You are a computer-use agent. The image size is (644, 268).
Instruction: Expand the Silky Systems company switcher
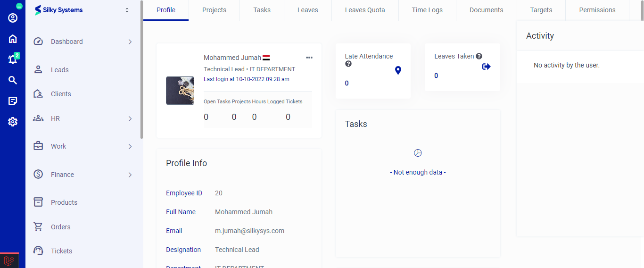(127, 10)
